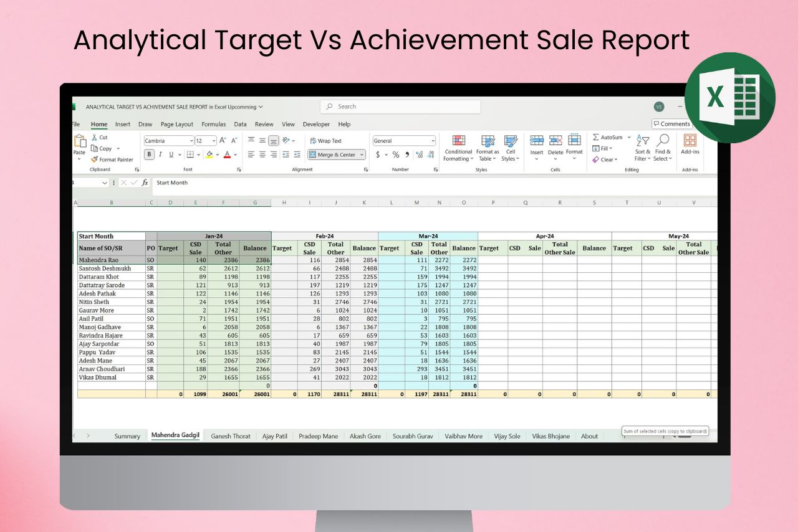This screenshot has width=798, height=532.
Task: Click the formula bar showing Start Month
Action: tap(433, 183)
